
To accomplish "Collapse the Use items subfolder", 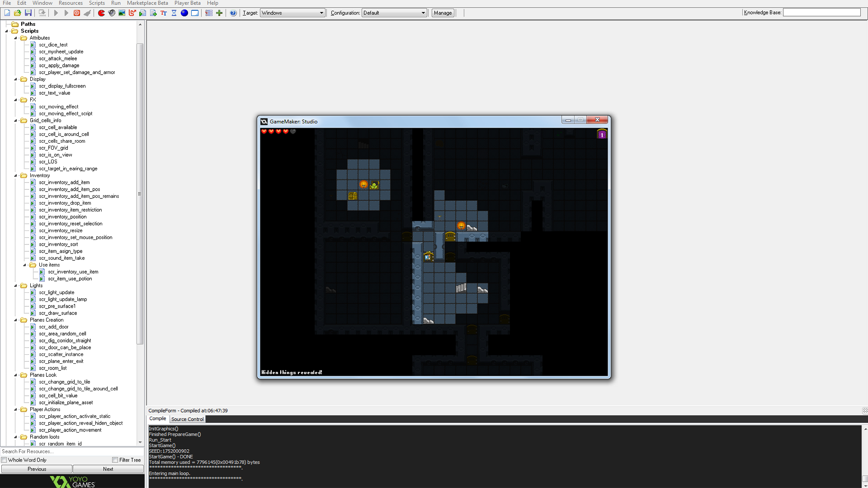I will [24, 265].
